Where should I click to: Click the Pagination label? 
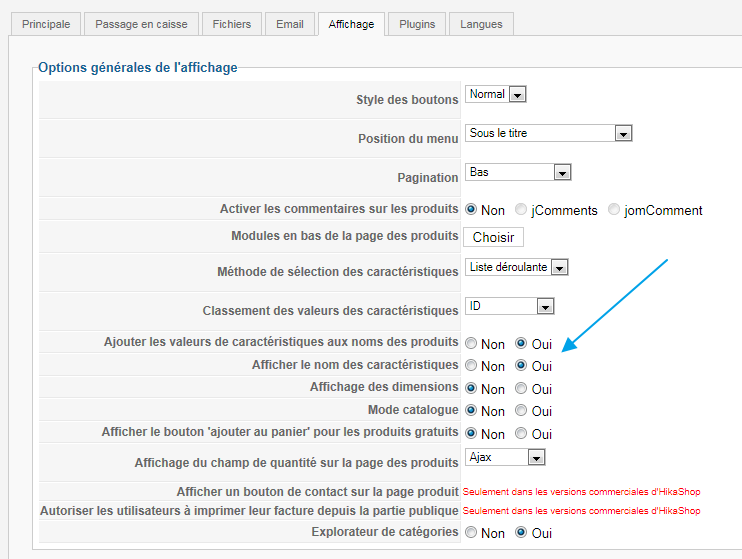(x=428, y=177)
